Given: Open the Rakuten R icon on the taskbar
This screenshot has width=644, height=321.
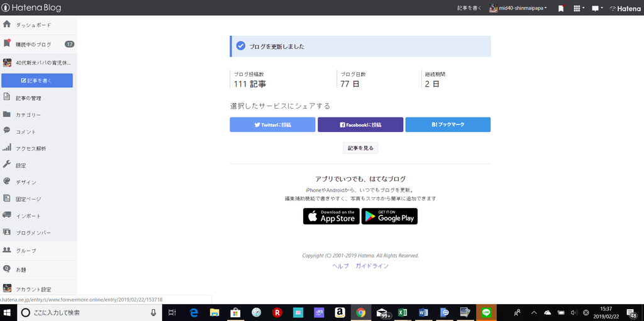Looking at the screenshot, I should point(277,313).
